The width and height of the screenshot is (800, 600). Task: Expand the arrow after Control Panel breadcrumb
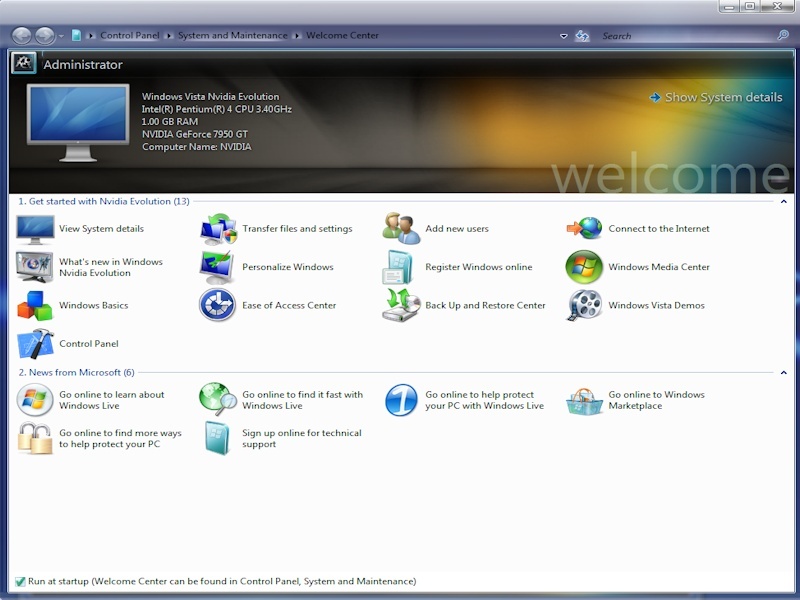pyautogui.click(x=169, y=36)
